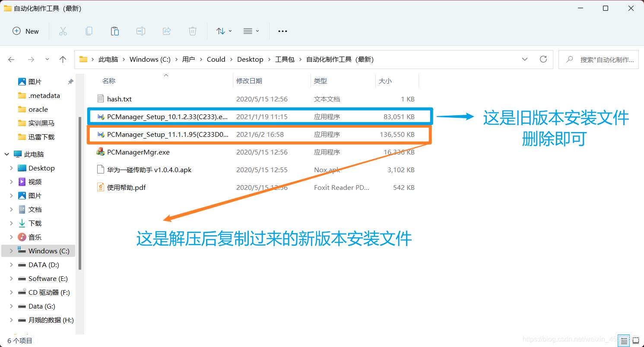Viewport: 644px width, 347px height.
Task: Open the .metadata folder in sidebar
Action: click(x=44, y=95)
